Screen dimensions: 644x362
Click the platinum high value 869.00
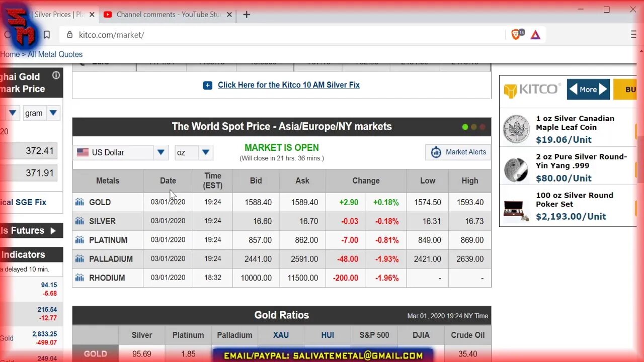[472, 240]
